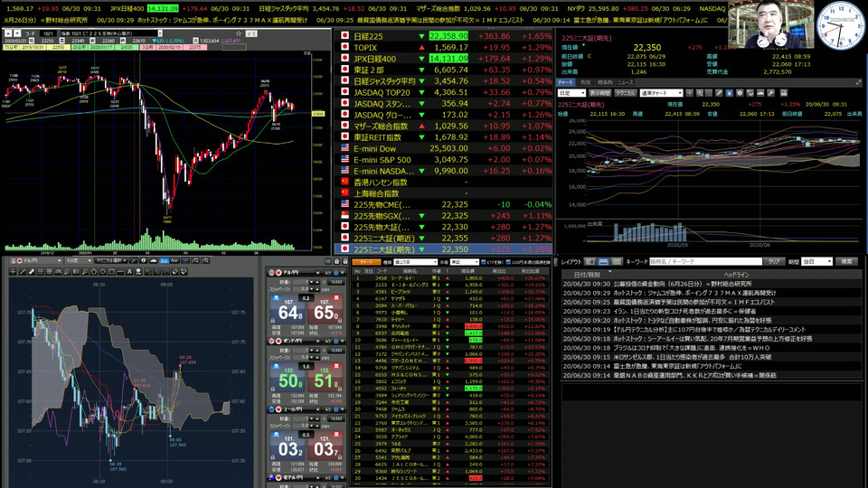Open the テクニカル選択 dropdown in FX chart
868x488 pixels.
(110, 260)
